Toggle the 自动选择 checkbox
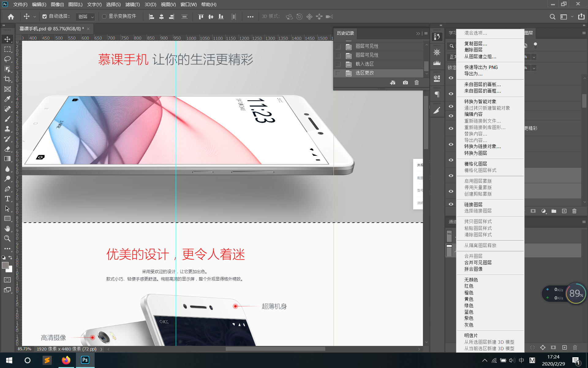 pyautogui.click(x=44, y=17)
